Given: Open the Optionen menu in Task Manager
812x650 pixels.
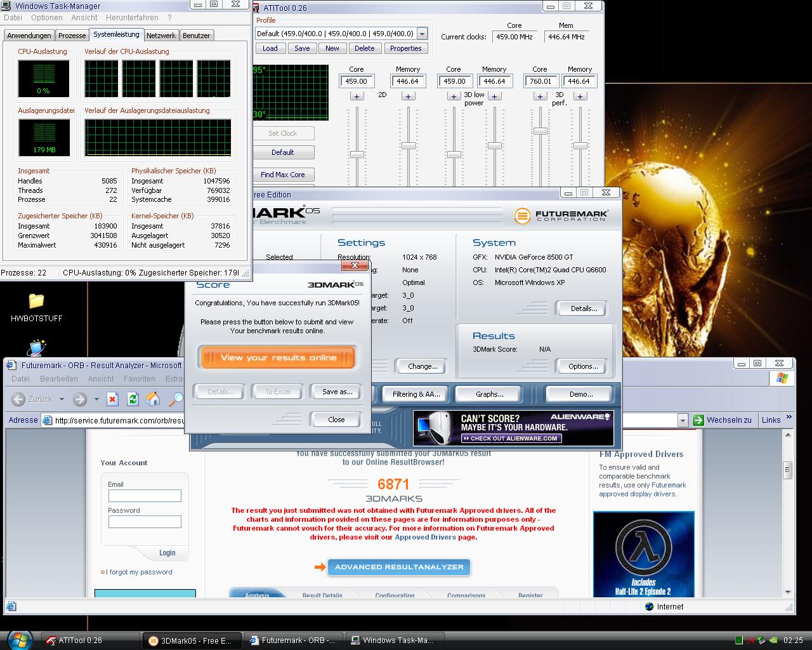Looking at the screenshot, I should click(x=46, y=18).
